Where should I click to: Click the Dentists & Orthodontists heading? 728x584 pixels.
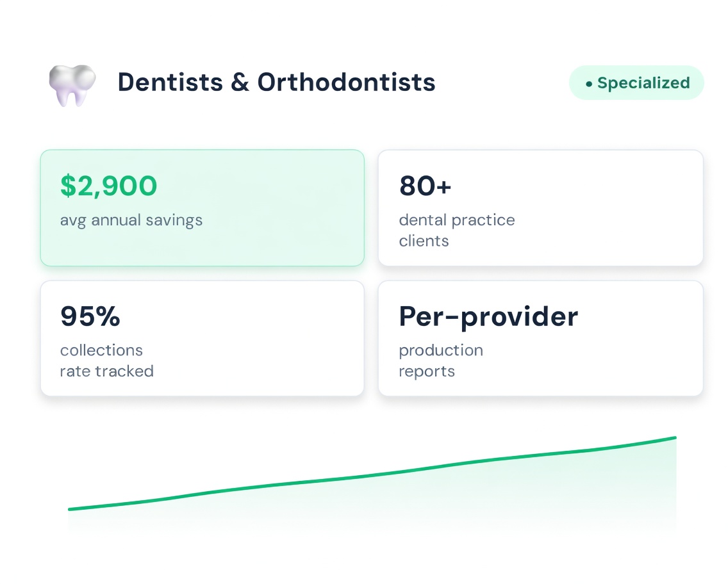click(276, 83)
